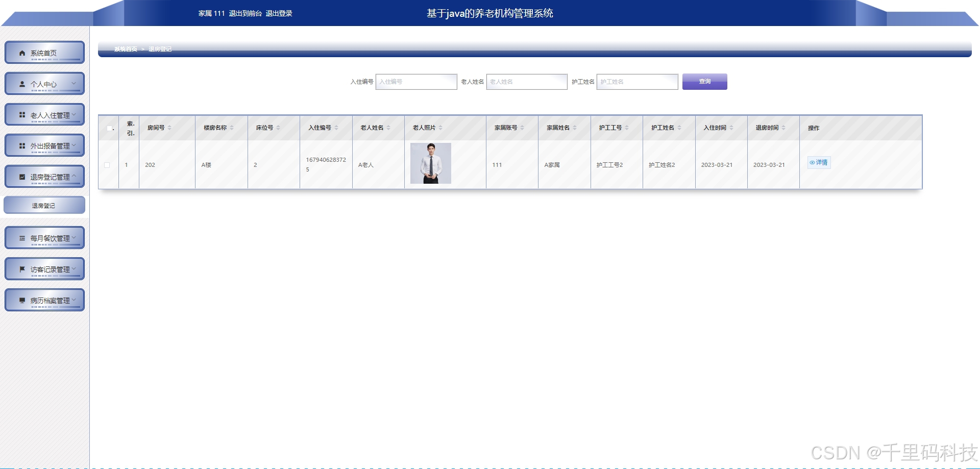Open 详情 for the A老人 row
Viewport: 980px width, 469px height.
pos(819,162)
